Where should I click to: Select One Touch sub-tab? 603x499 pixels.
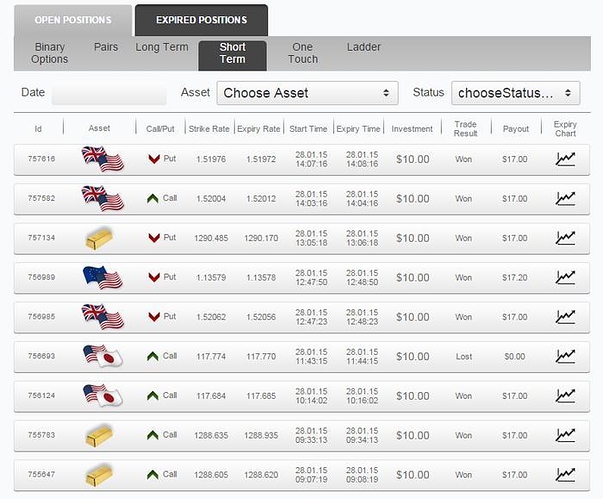point(303,53)
